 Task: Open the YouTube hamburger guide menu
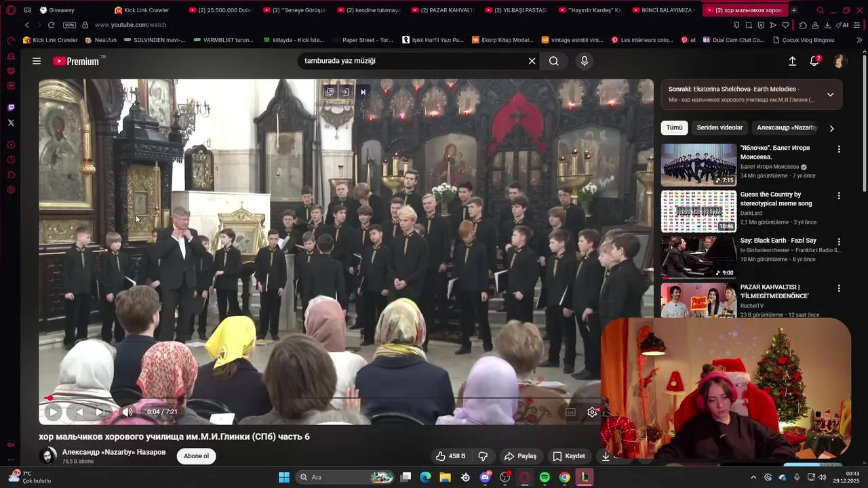(37, 61)
